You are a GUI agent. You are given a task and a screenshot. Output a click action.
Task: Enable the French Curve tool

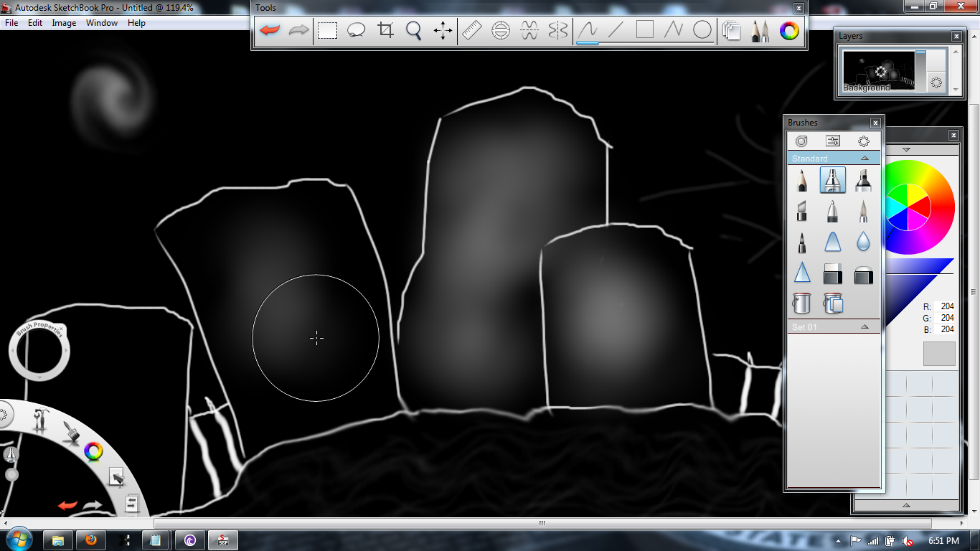coord(529,30)
